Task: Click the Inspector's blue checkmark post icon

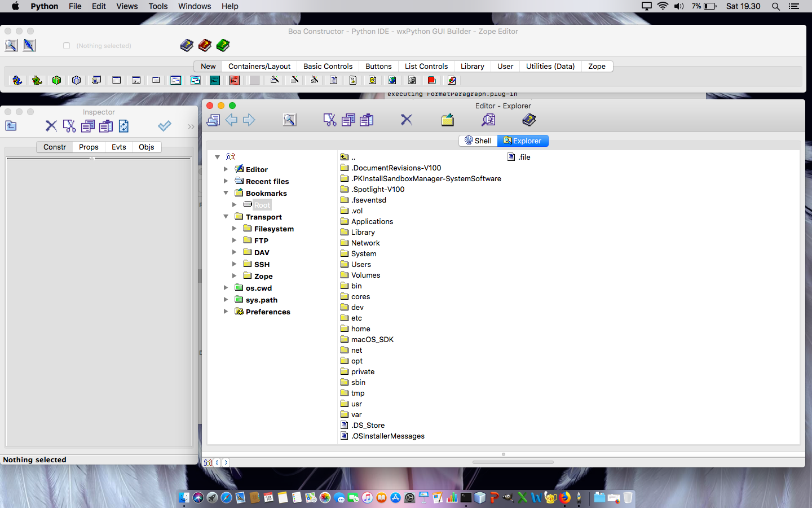Action: [x=165, y=126]
